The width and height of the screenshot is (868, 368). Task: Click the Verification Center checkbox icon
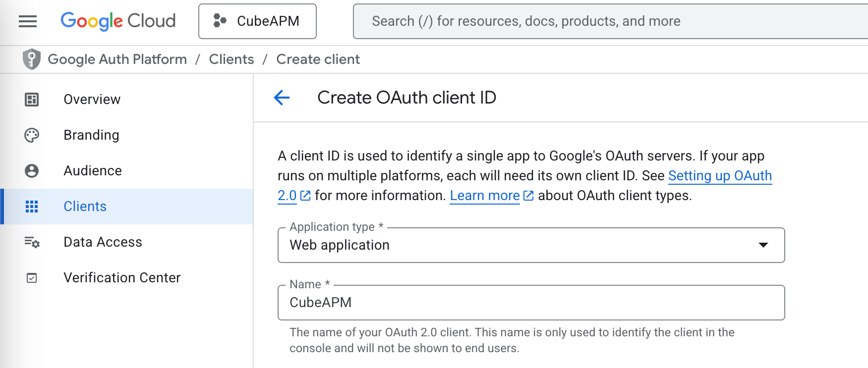(32, 278)
